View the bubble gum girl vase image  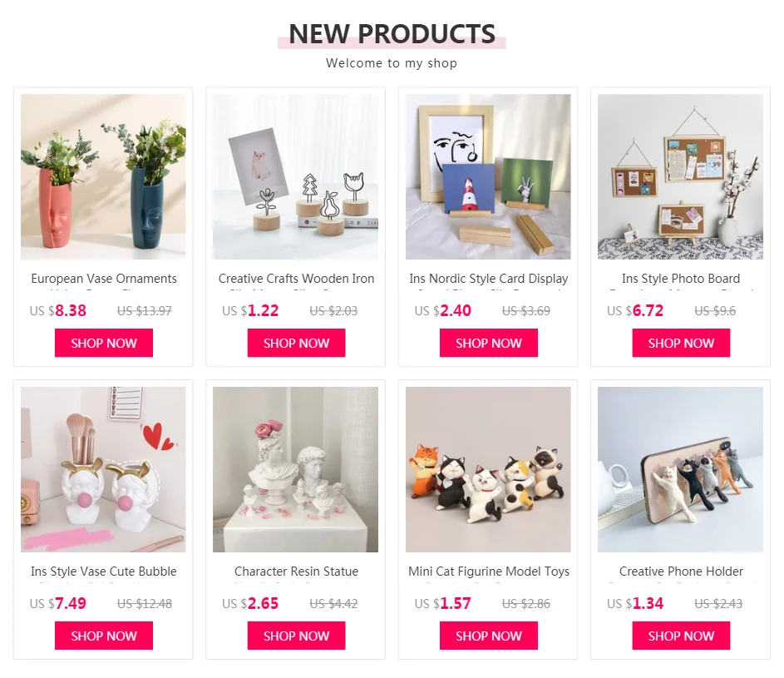point(103,469)
